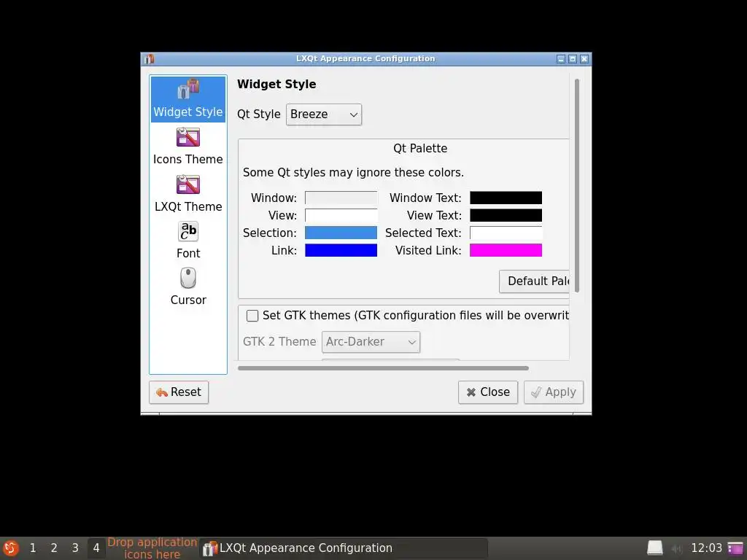This screenshot has width=747, height=560.
Task: Click the window menu icon in title bar
Action: (149, 58)
